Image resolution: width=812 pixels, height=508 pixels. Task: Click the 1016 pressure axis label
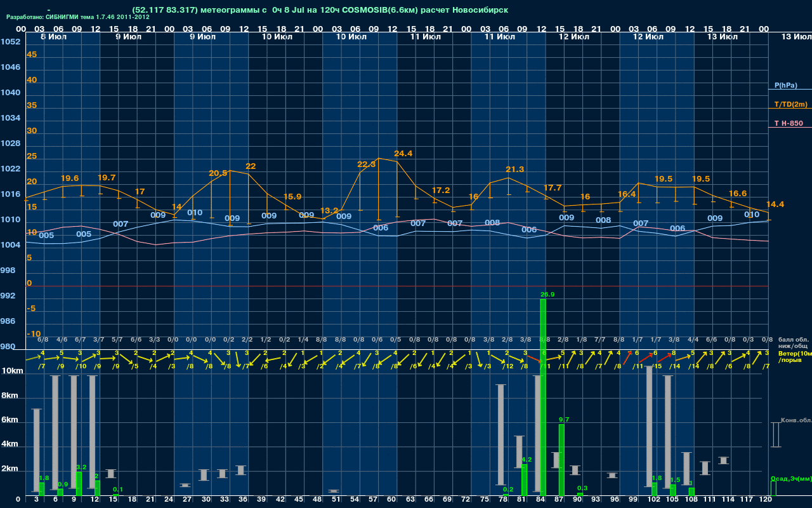tap(10, 194)
